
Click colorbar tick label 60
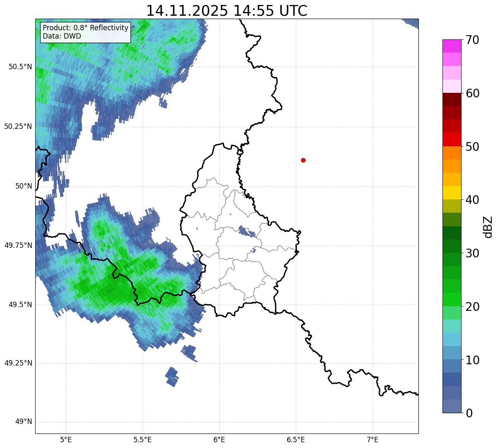[x=472, y=93]
